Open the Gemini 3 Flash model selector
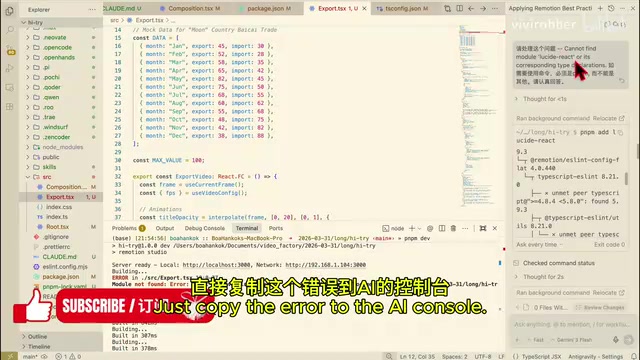 pyautogui.click(x=571, y=340)
